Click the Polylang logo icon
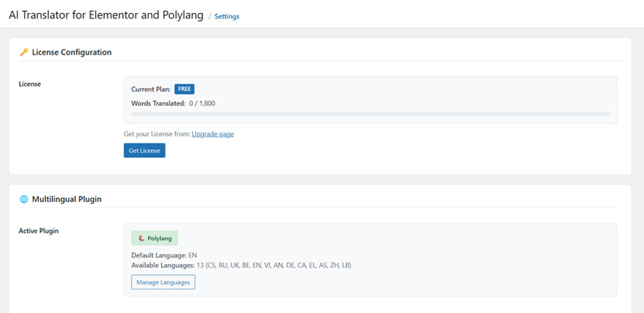Viewport: 644px width, 313px height. tap(142, 238)
